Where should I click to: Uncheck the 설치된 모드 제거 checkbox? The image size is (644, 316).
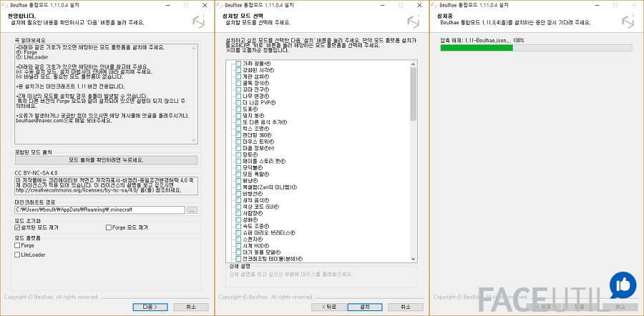[x=18, y=227]
